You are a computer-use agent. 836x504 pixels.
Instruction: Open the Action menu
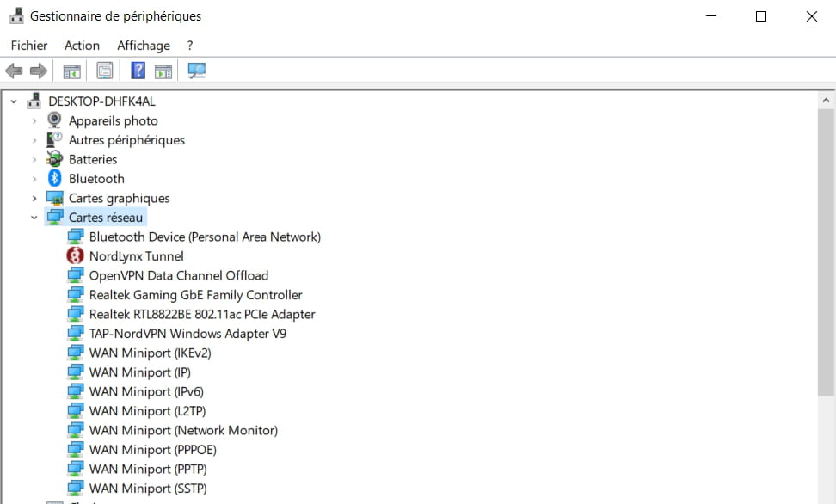[82, 46]
